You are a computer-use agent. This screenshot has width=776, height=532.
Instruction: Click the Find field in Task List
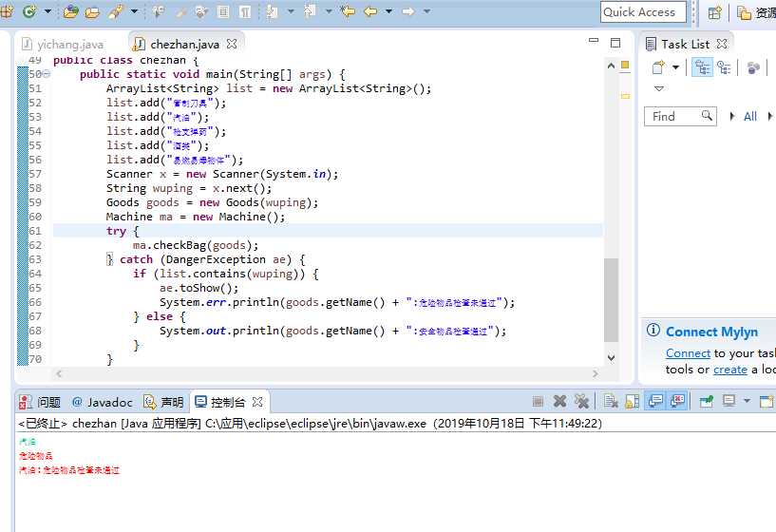[x=680, y=116]
